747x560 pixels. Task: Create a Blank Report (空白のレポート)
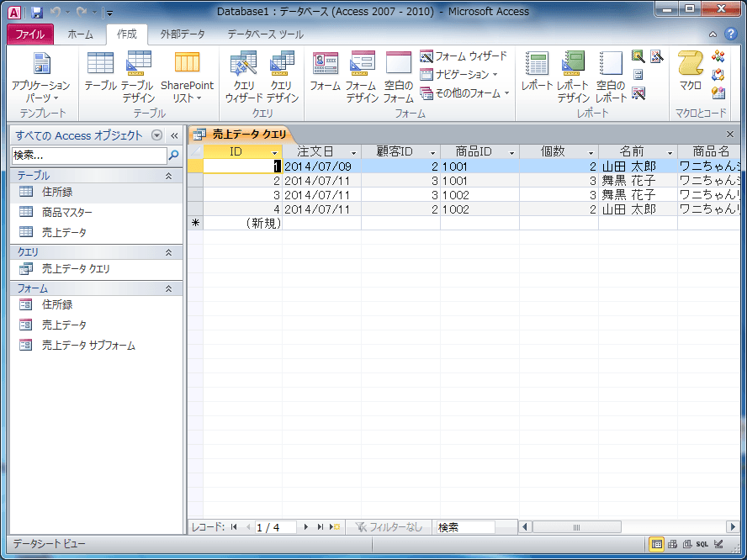click(611, 78)
